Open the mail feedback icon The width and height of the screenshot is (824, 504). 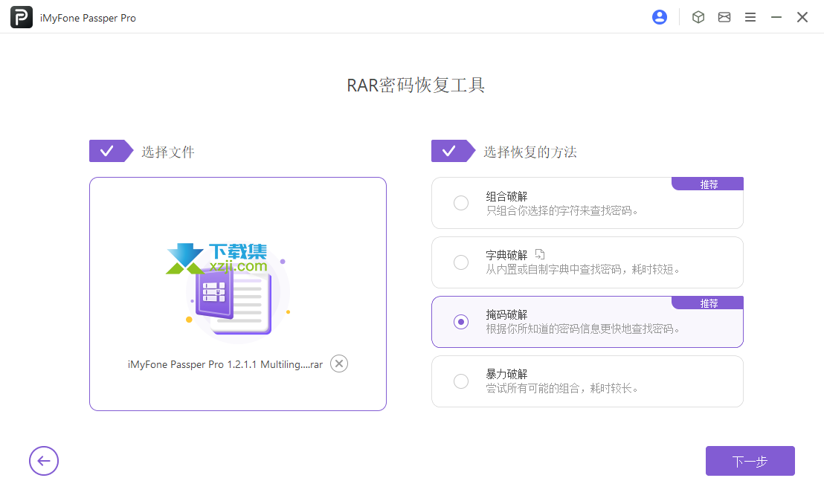pyautogui.click(x=724, y=17)
